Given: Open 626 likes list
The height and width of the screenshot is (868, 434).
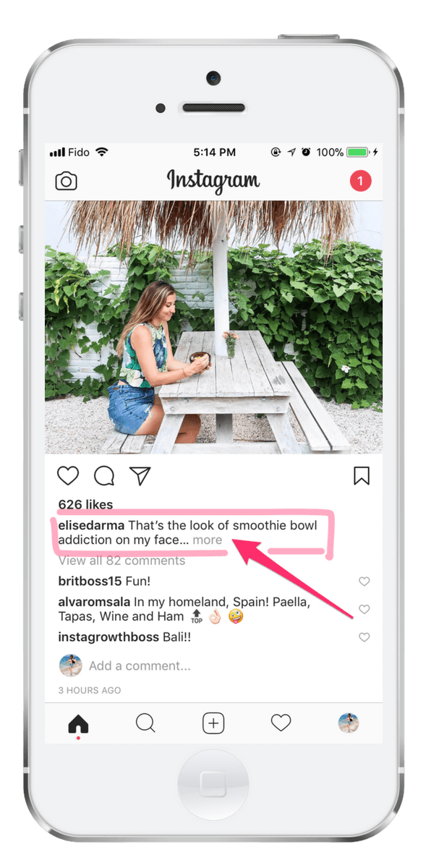Looking at the screenshot, I should 85,504.
